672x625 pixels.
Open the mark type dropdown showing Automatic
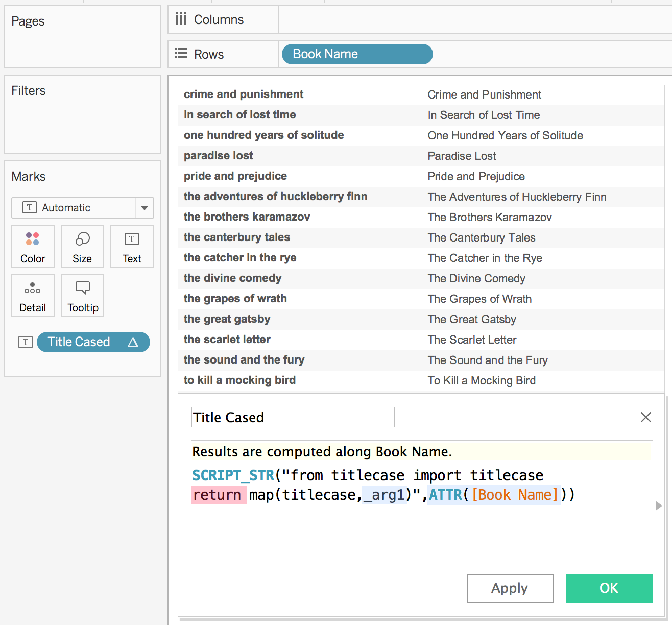[x=145, y=208]
